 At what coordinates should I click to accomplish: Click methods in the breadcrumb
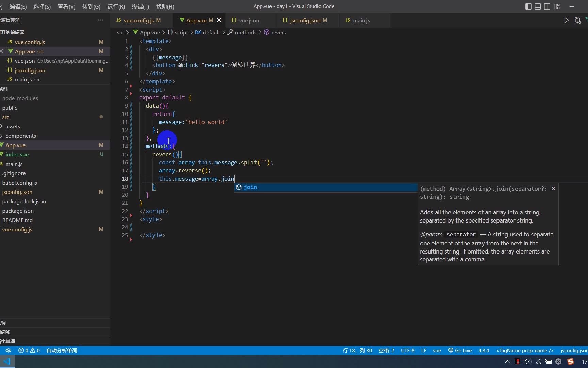click(242, 32)
